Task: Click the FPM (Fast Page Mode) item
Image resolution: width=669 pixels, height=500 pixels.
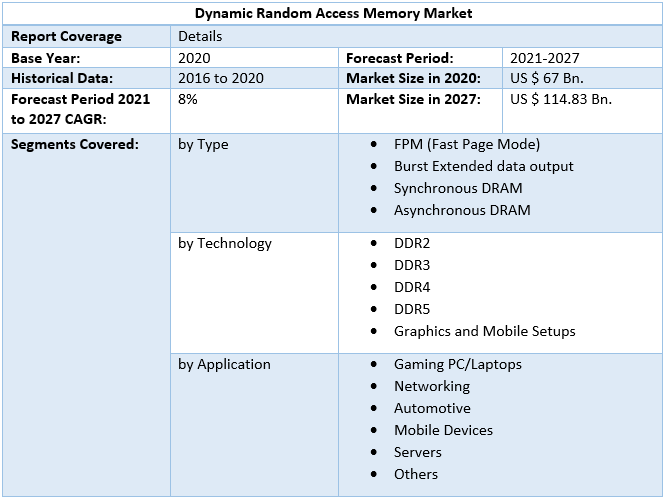Action: tap(466, 144)
